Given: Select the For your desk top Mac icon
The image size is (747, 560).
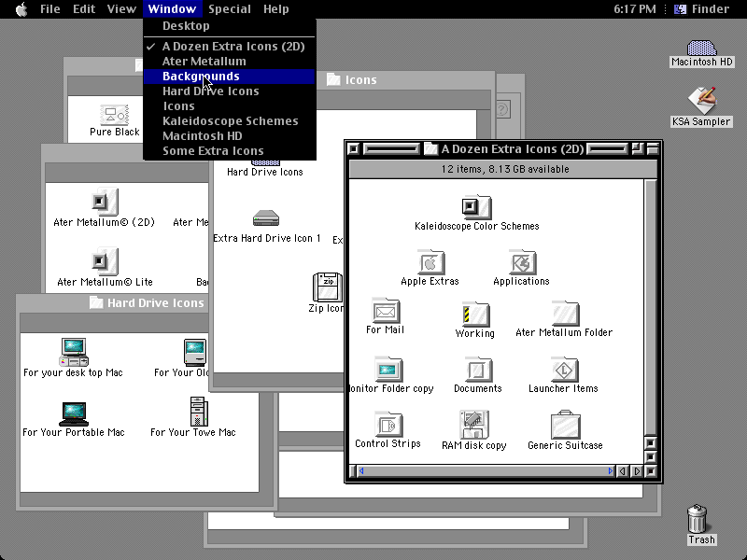Looking at the screenshot, I should coord(74,352).
